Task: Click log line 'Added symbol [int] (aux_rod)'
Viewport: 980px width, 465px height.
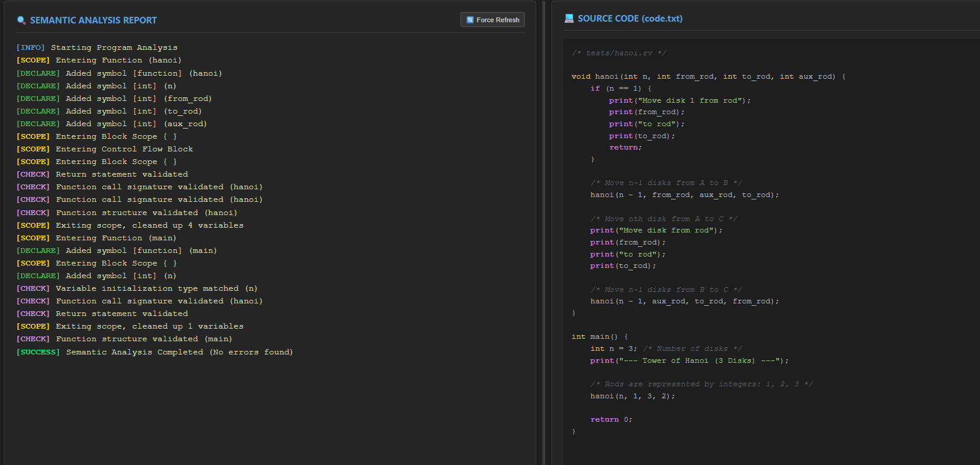Action: (x=112, y=124)
